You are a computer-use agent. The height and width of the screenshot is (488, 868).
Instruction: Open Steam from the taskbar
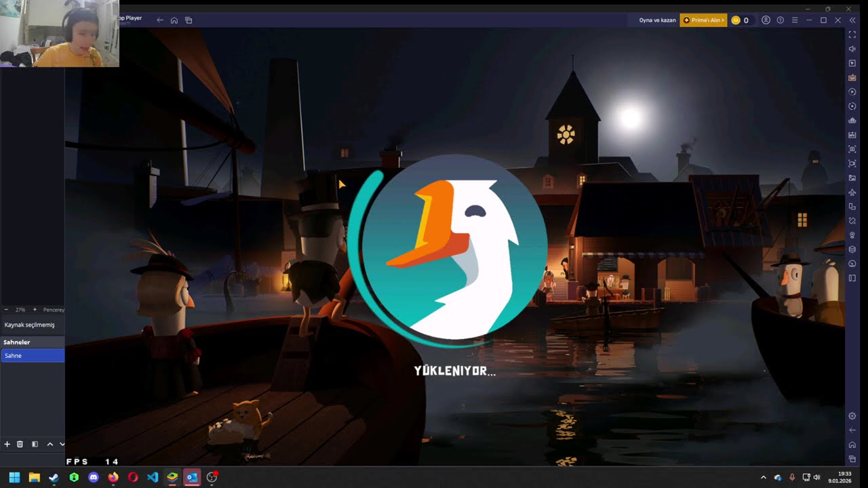54,477
